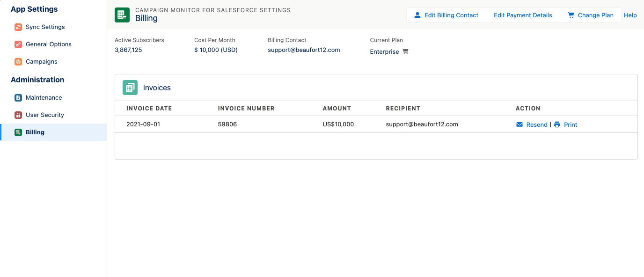Click the green Billing header icon

pos(122,15)
